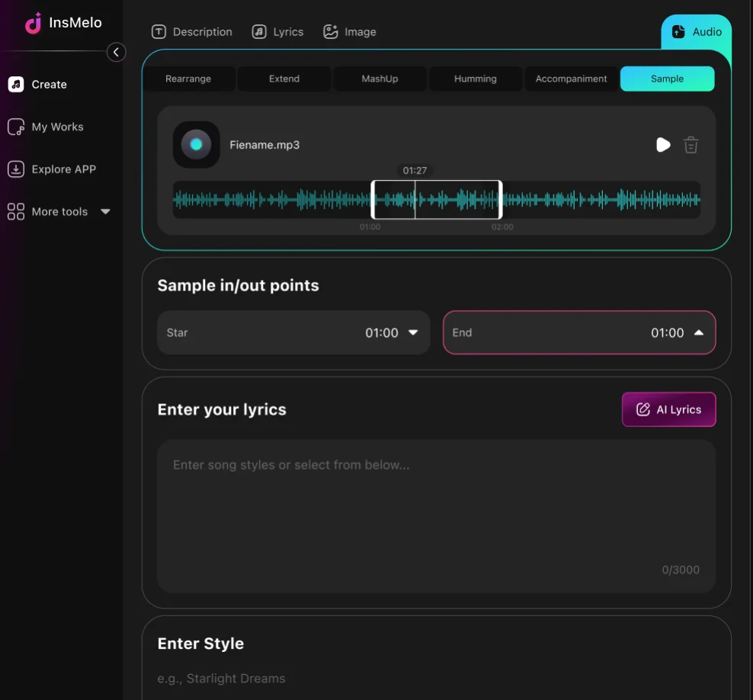The image size is (753, 700).
Task: Choose the Humming mode
Action: pyautogui.click(x=476, y=79)
